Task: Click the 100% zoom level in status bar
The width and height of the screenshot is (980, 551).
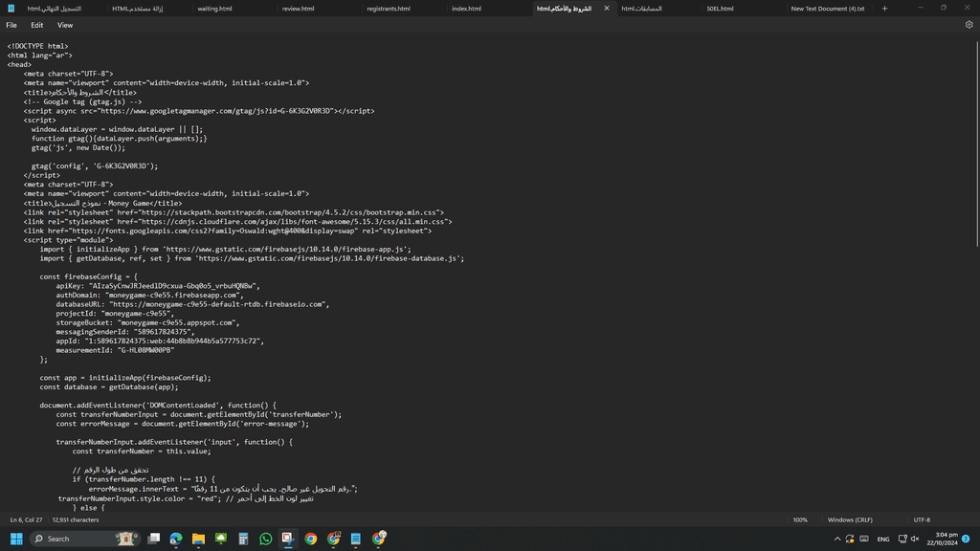Action: [x=800, y=519]
